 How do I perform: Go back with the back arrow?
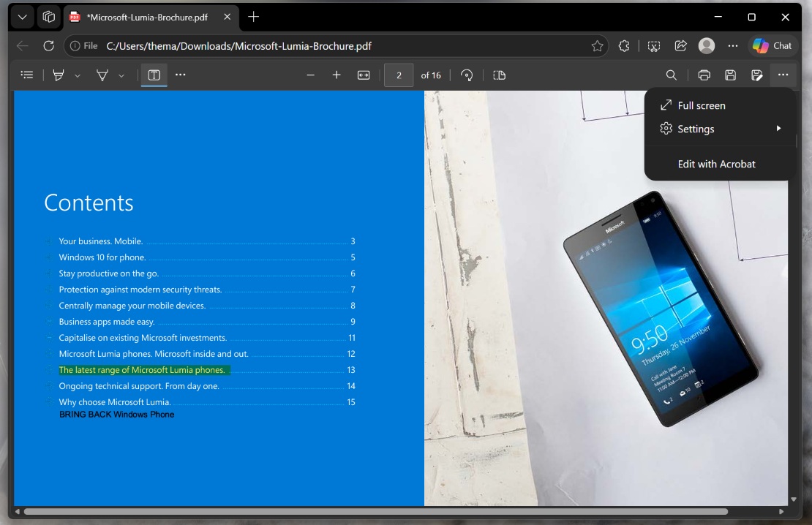coord(22,45)
